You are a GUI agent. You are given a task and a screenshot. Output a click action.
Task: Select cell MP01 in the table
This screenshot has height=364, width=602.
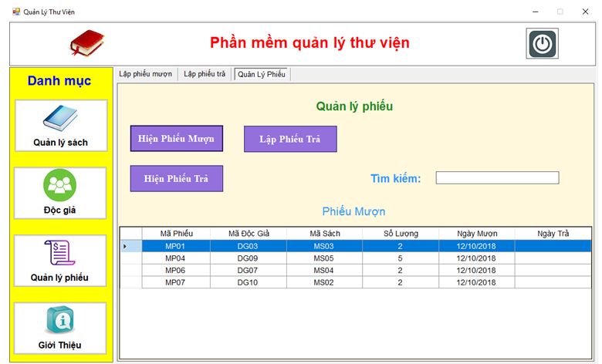click(x=176, y=246)
